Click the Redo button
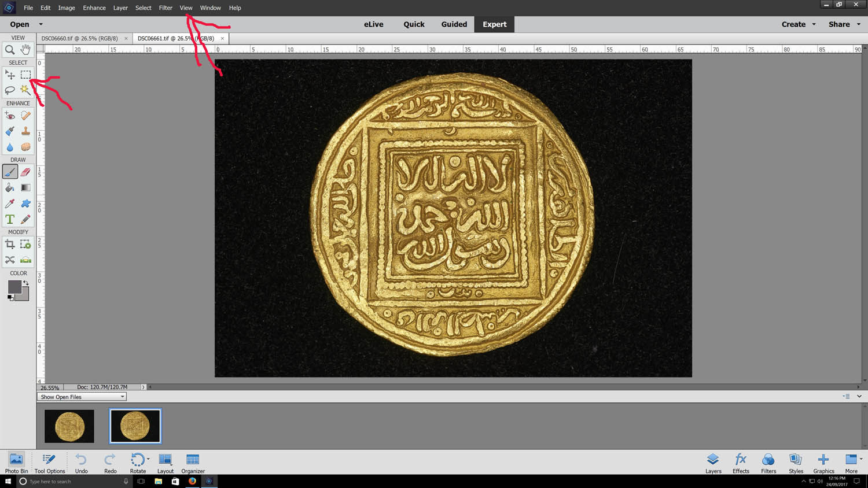The height and width of the screenshot is (488, 868). coord(110,463)
